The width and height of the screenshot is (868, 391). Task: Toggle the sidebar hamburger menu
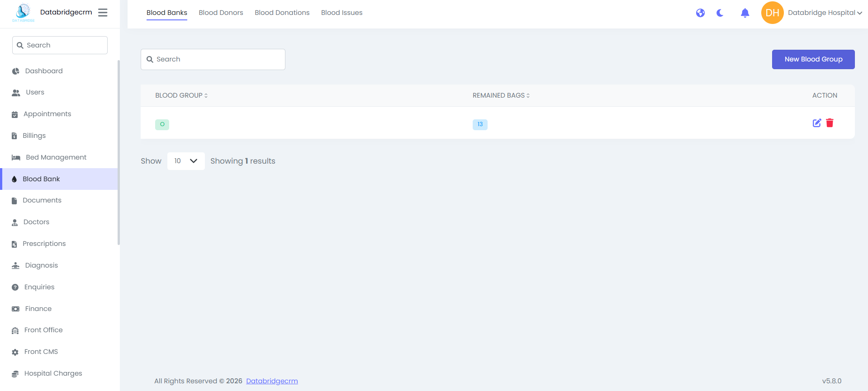point(103,13)
